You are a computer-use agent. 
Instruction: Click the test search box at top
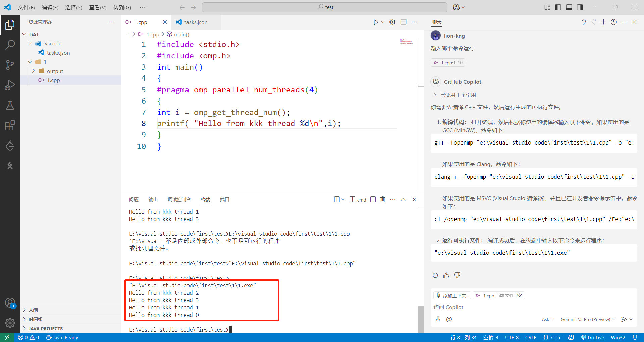click(324, 7)
